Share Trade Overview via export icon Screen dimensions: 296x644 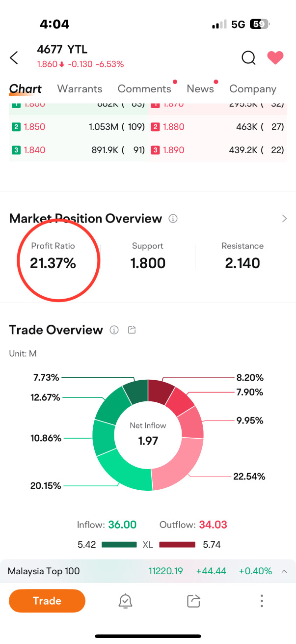(132, 330)
